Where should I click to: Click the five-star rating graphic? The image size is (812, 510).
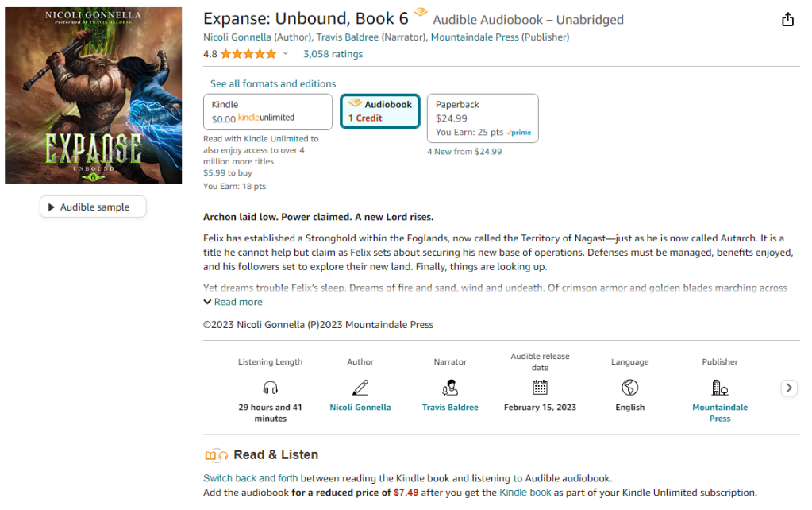tap(248, 54)
